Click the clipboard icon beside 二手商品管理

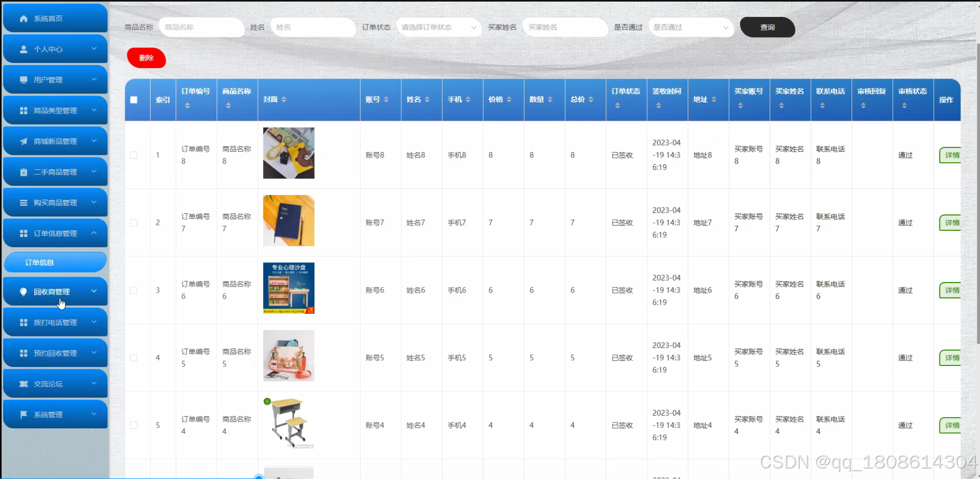(x=23, y=172)
